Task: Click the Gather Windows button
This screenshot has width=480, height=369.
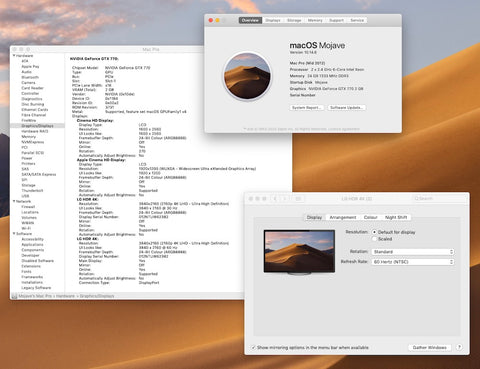Action: [x=430, y=347]
